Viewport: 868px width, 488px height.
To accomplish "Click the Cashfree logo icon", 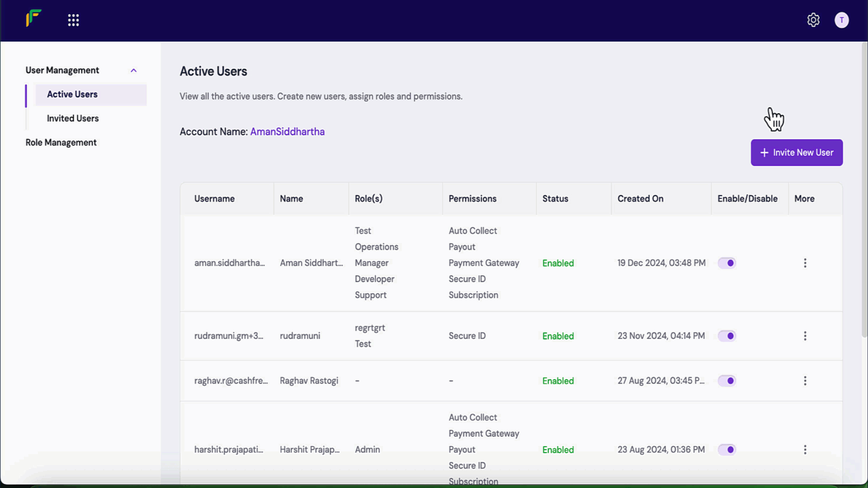I will [33, 19].
